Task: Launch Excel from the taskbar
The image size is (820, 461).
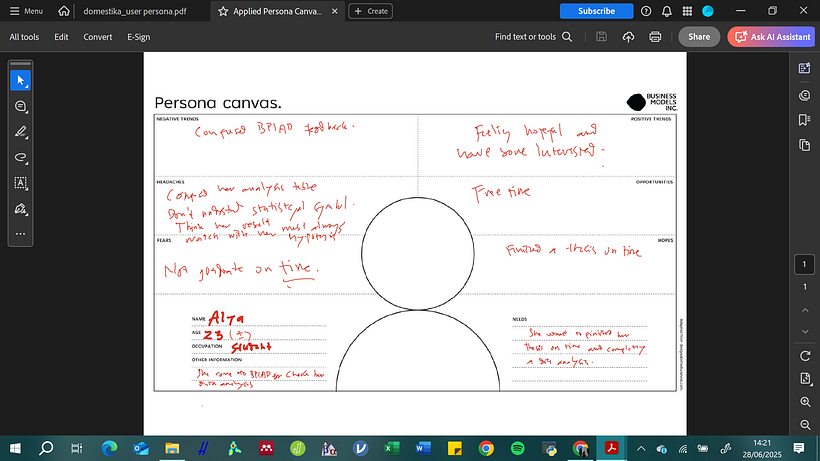Action: click(x=392, y=448)
